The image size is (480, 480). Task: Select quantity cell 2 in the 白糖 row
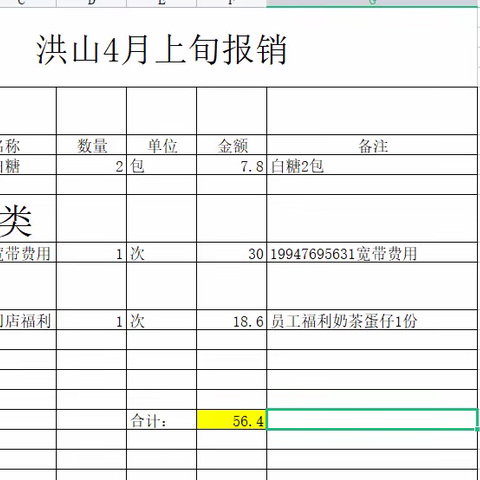[x=92, y=165]
